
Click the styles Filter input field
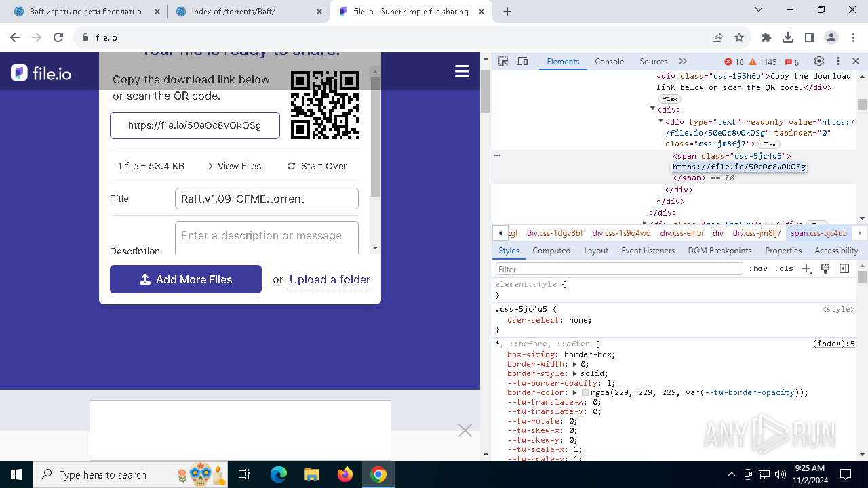coord(619,269)
